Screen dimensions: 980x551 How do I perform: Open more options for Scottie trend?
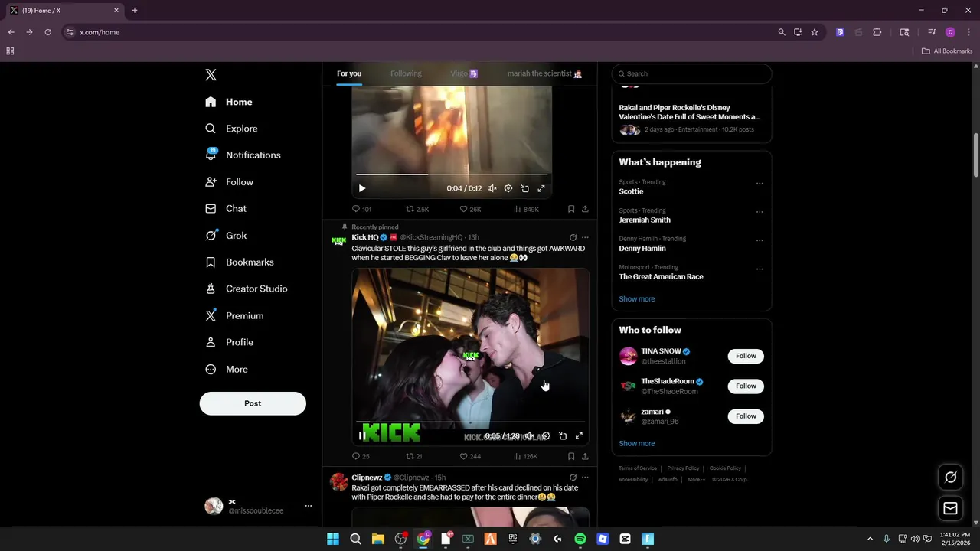[x=759, y=183]
